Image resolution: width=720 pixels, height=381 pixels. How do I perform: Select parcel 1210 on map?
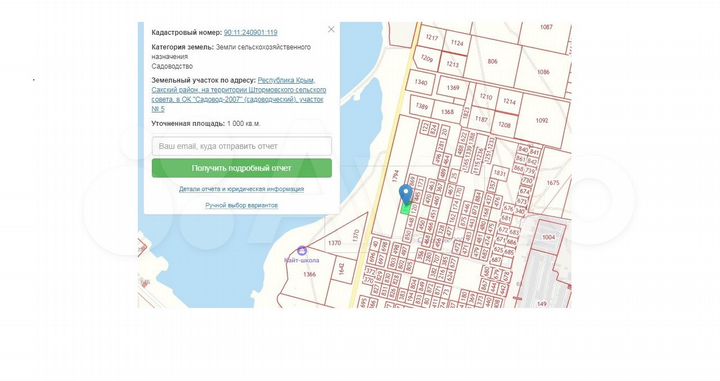(x=486, y=97)
